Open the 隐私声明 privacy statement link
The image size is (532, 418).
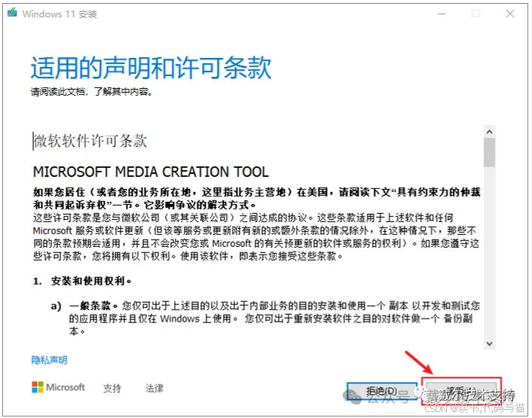pos(49,360)
